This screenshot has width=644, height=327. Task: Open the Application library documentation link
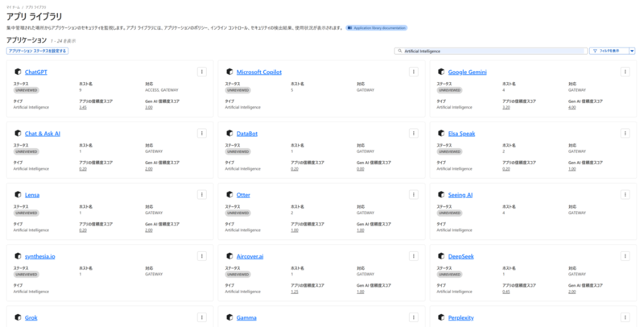[x=377, y=28]
